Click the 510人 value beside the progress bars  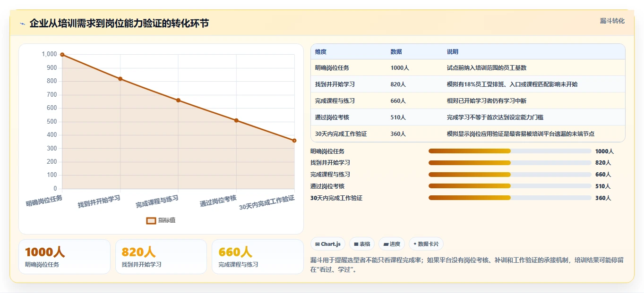tap(603, 186)
